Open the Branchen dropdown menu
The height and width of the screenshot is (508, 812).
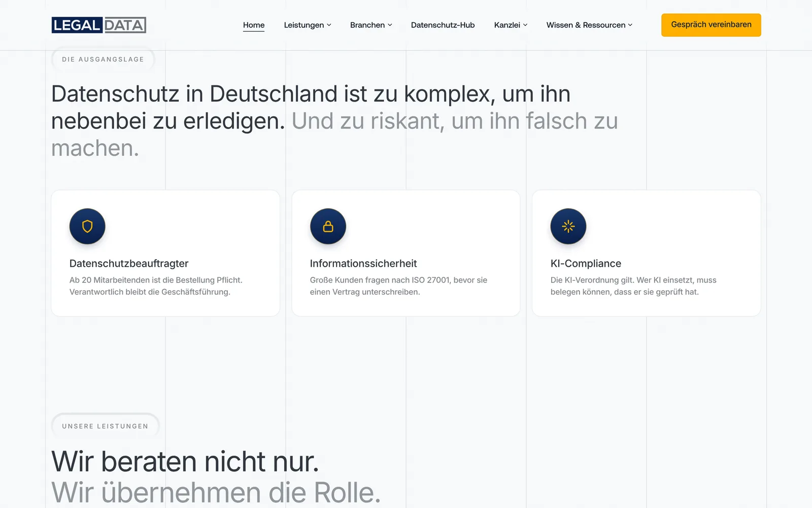pos(371,25)
